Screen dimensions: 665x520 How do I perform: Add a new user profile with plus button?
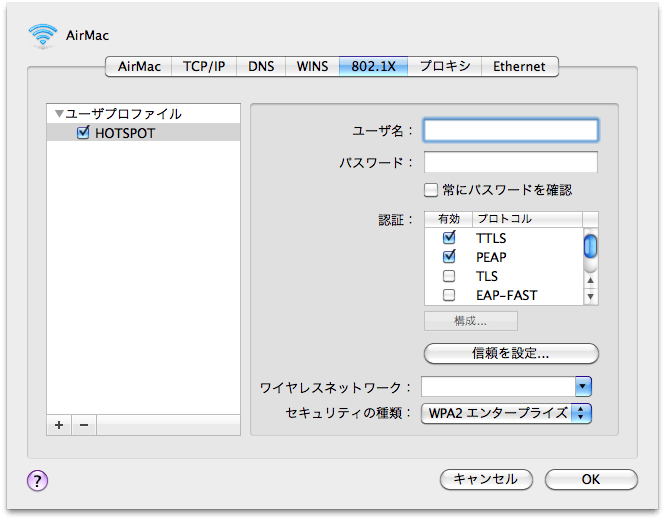59,425
